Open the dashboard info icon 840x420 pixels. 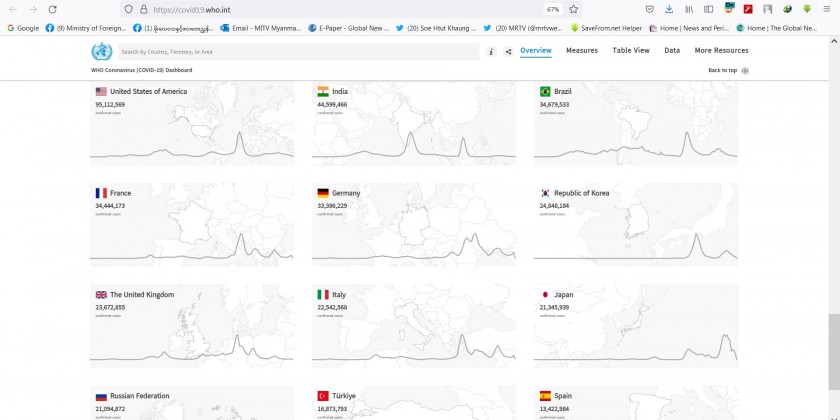pyautogui.click(x=490, y=51)
